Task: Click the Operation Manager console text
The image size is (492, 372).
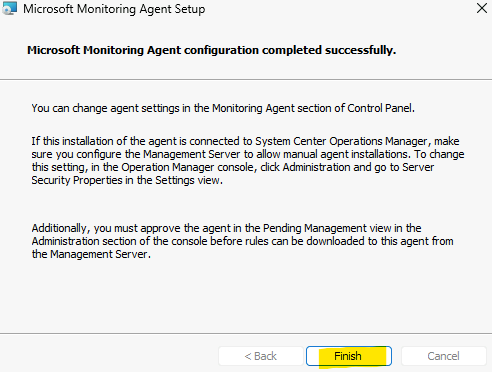Action: tap(187, 167)
